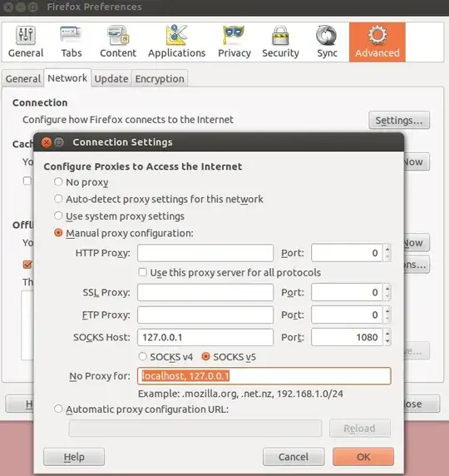Switch to the Update sub-tab

[111, 78]
